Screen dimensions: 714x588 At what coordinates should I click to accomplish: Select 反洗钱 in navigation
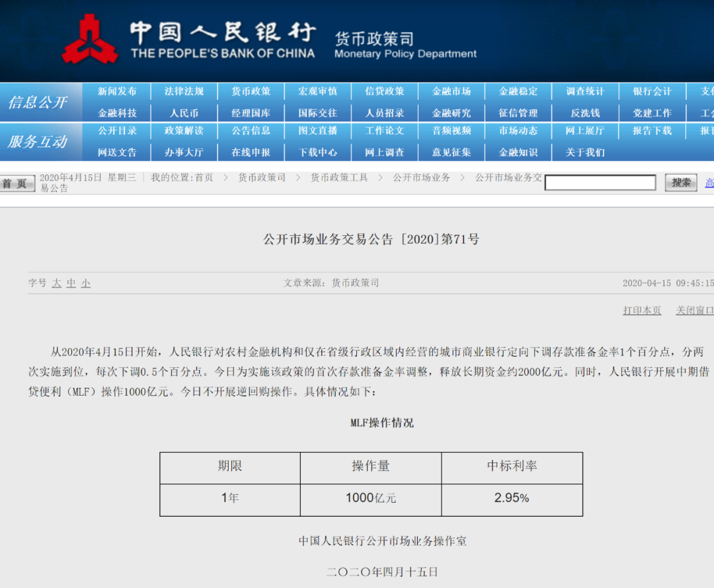point(585,113)
